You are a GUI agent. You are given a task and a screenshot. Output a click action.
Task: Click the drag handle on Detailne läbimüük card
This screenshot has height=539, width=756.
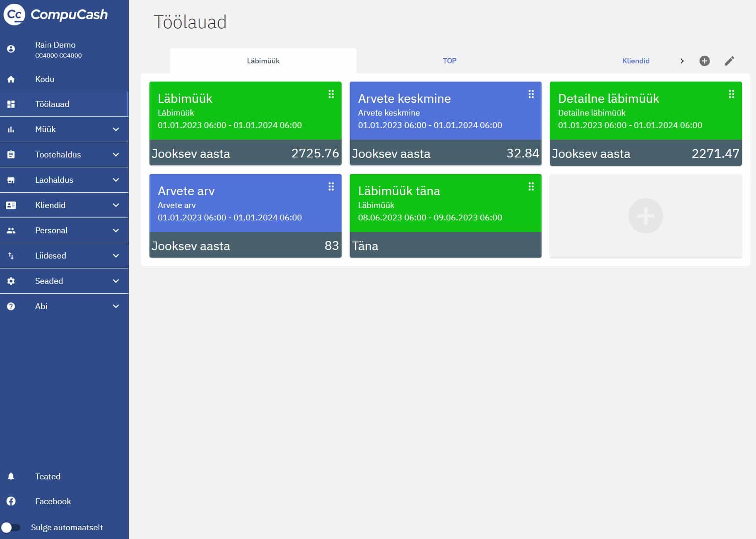click(731, 94)
